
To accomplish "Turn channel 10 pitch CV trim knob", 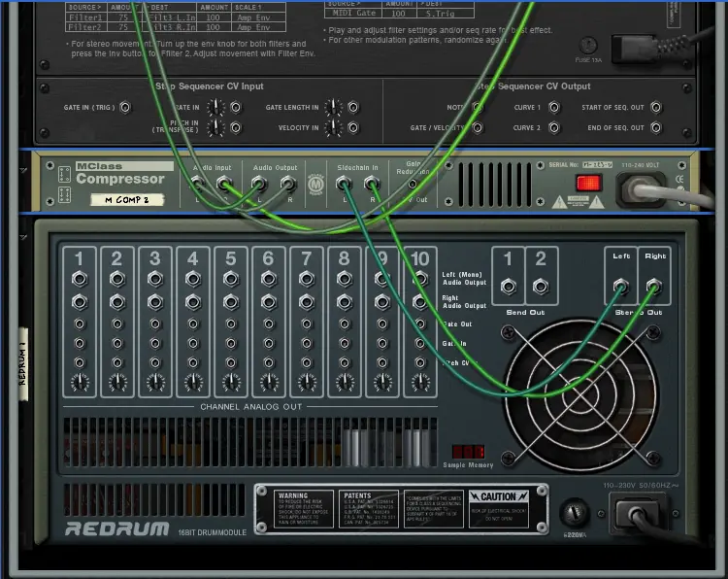I will tap(420, 382).
